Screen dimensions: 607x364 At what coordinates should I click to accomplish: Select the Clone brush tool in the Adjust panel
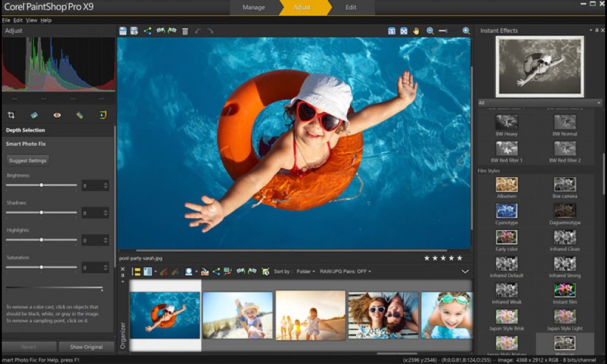[x=103, y=115]
